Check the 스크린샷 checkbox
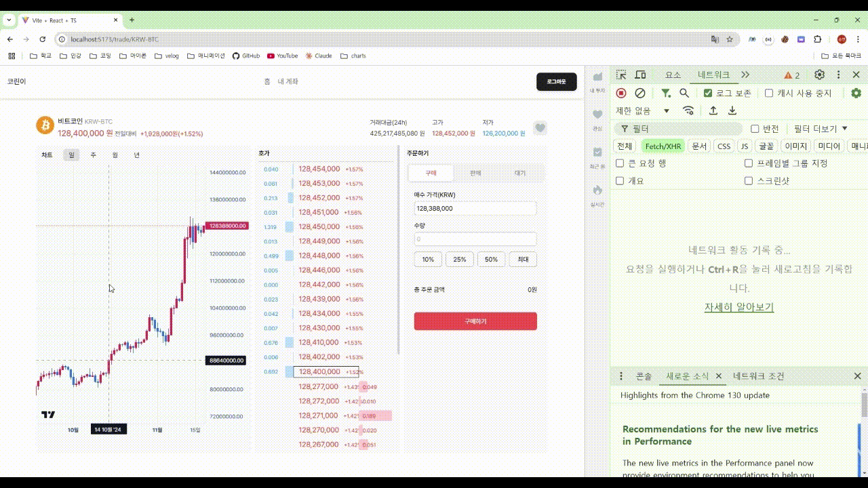868x488 pixels. tap(749, 181)
